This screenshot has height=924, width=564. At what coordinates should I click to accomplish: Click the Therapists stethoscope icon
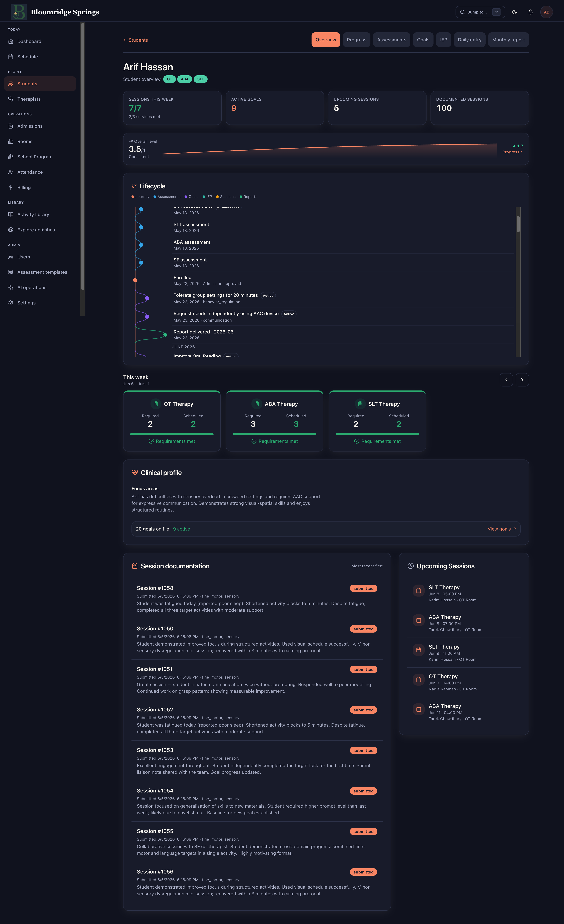coord(11,99)
